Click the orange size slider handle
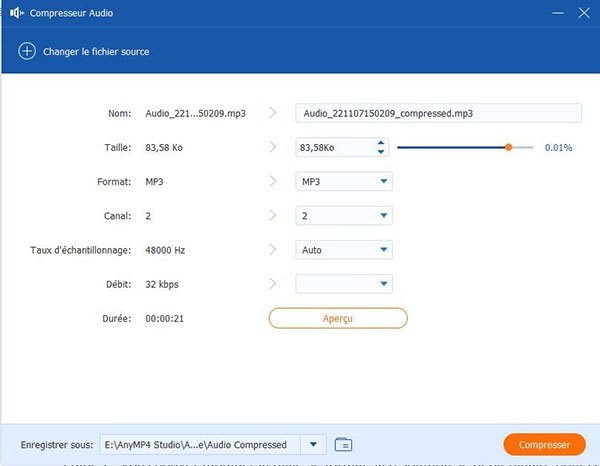Image resolution: width=600 pixels, height=466 pixels. click(509, 147)
